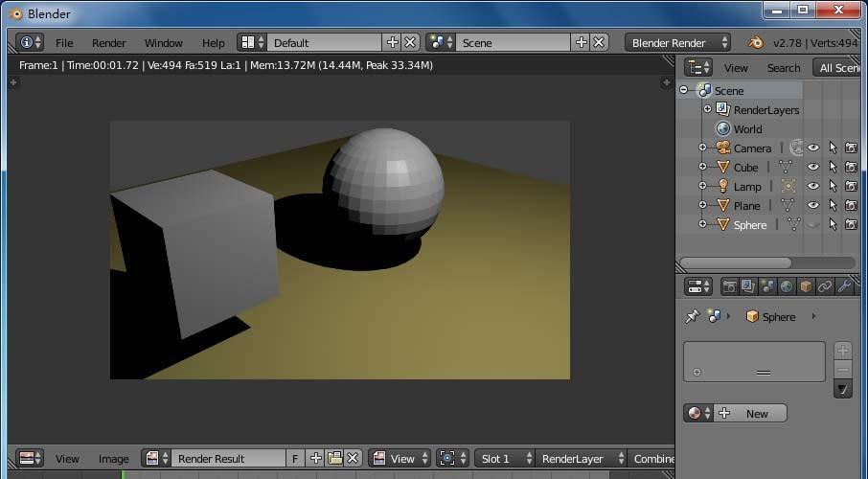Image resolution: width=868 pixels, height=479 pixels.
Task: Toggle Camera renderability
Action: 852,148
